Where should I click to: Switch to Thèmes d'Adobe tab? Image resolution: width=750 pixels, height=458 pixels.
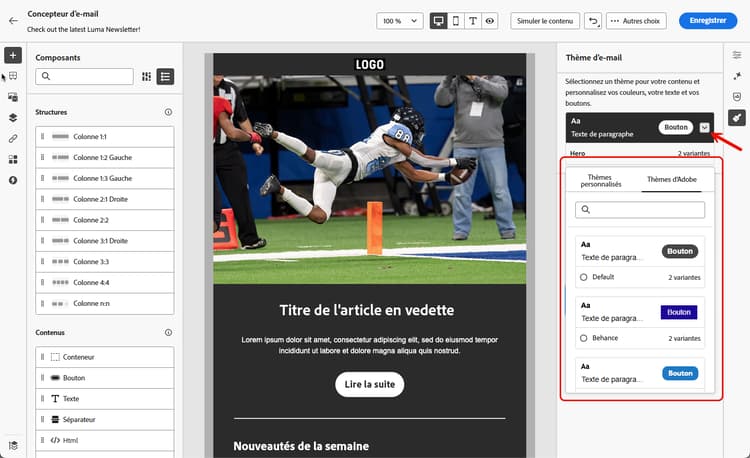tap(672, 179)
